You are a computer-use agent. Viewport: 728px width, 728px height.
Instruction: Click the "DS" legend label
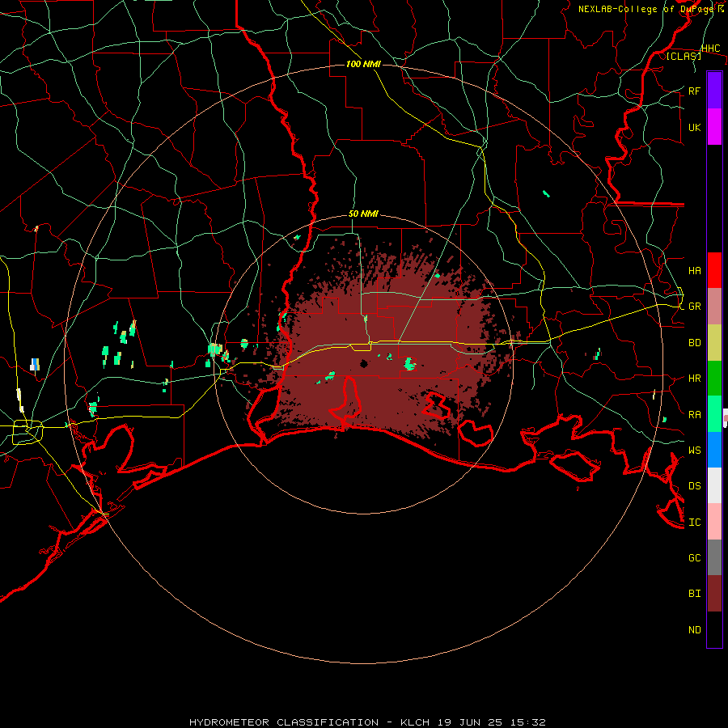coord(695,486)
